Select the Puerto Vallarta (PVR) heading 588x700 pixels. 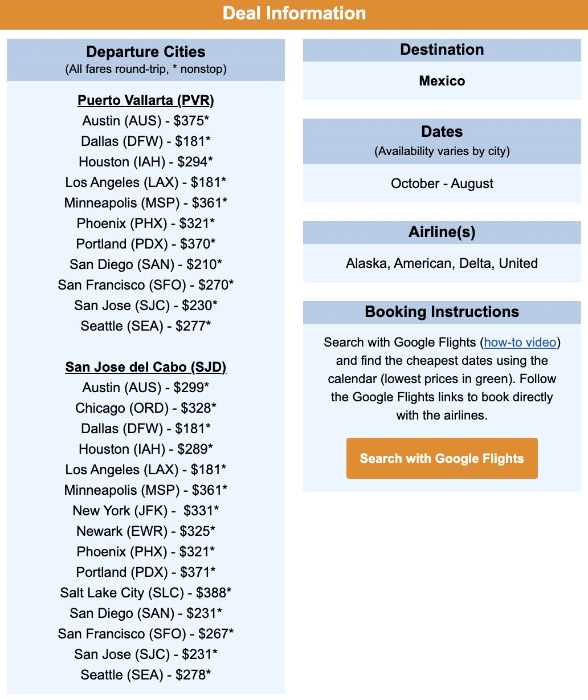tap(146, 100)
